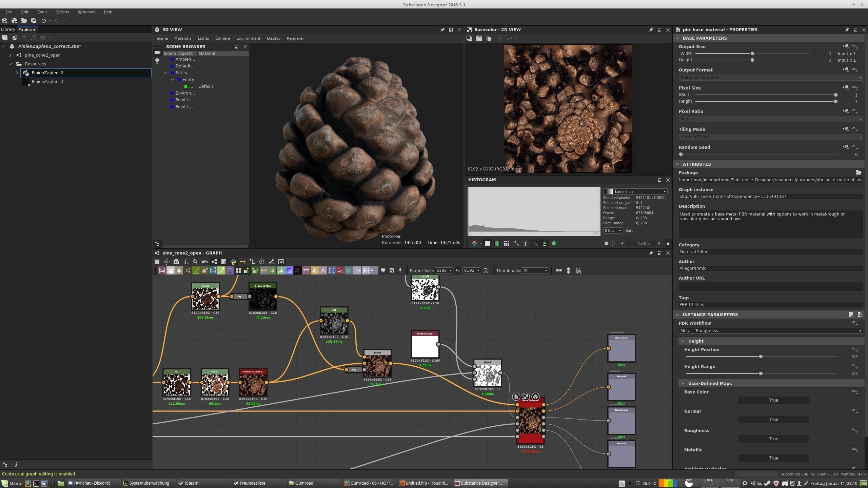Open the PBR Workflow dropdown
Screen dimensions: 868x488
tap(770, 331)
